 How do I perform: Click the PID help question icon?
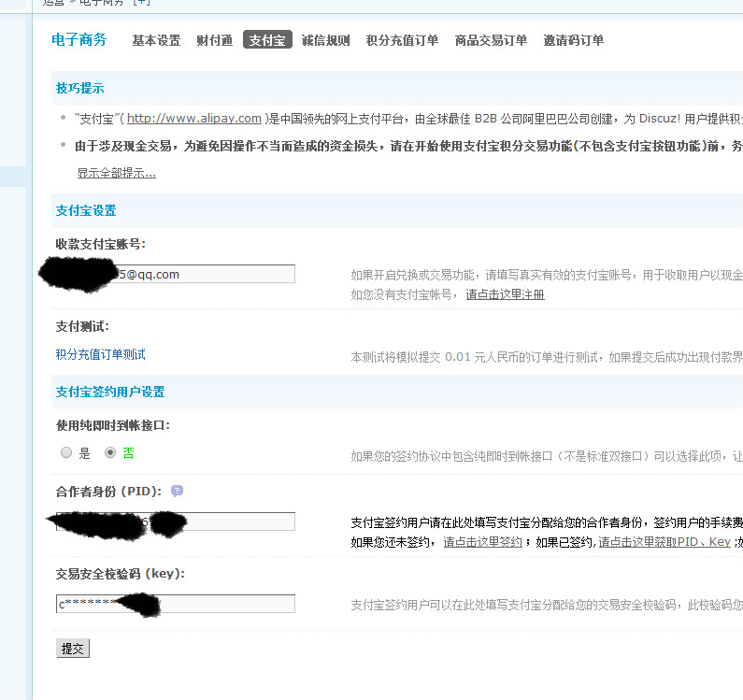pyautogui.click(x=177, y=491)
